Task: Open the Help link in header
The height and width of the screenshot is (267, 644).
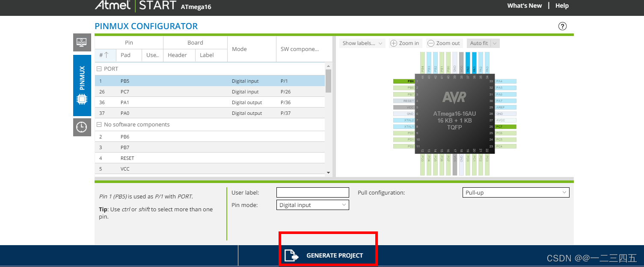Action: [562, 6]
